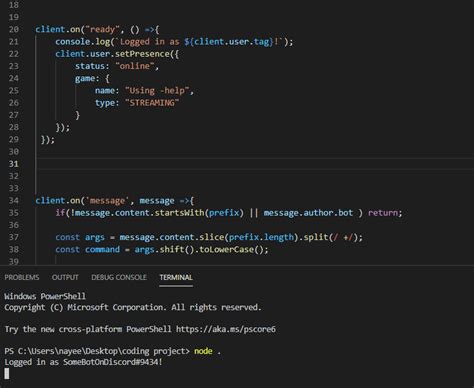Screen dimensions: 474x388
Task: Click message.author.bot on line 35
Action: [x=308, y=213]
